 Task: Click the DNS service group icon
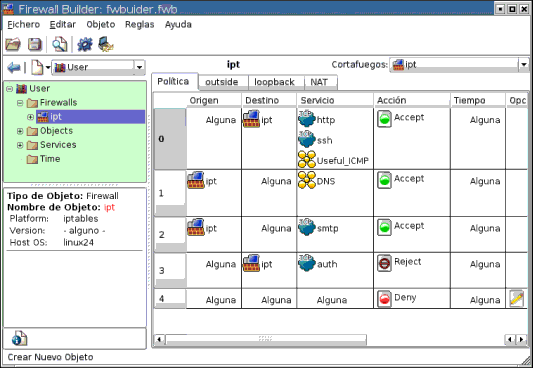(x=307, y=180)
